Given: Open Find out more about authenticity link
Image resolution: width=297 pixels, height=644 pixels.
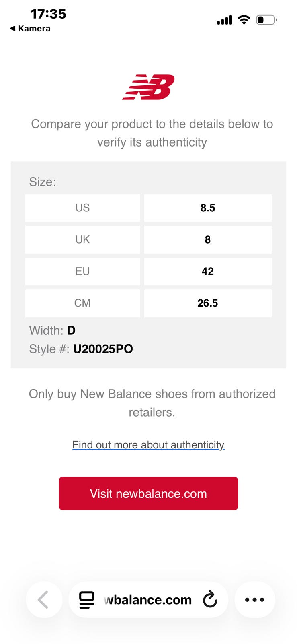Looking at the screenshot, I should [x=148, y=445].
